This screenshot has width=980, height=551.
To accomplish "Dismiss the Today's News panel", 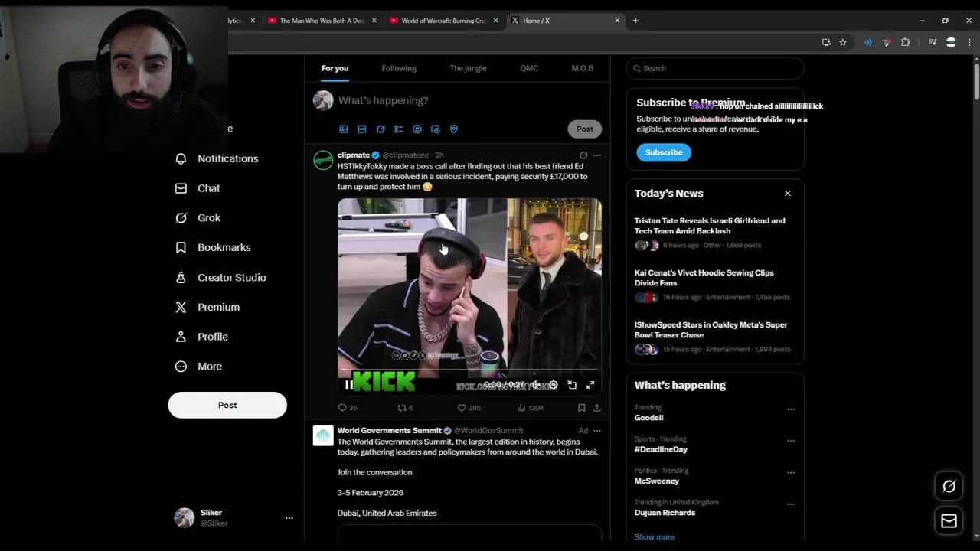I will pyautogui.click(x=788, y=194).
